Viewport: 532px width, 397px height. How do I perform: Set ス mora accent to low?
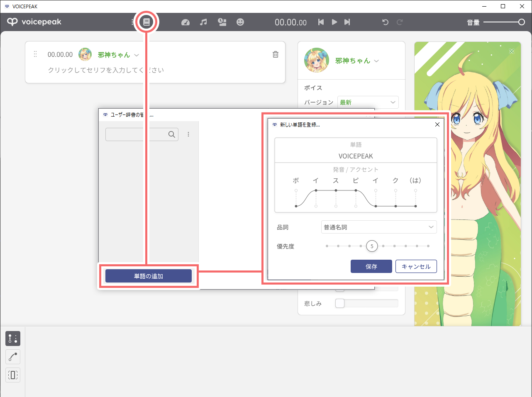(336, 206)
